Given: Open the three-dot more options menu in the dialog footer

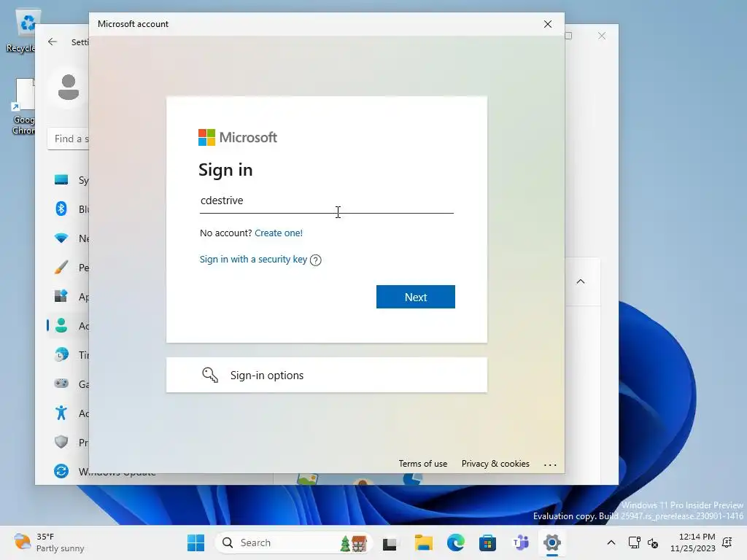Looking at the screenshot, I should [x=550, y=464].
